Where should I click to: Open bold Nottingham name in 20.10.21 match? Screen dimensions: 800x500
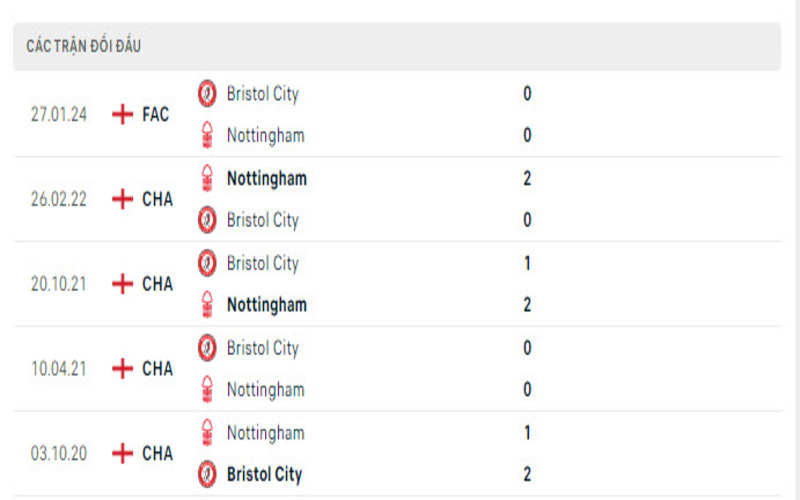pos(266,304)
